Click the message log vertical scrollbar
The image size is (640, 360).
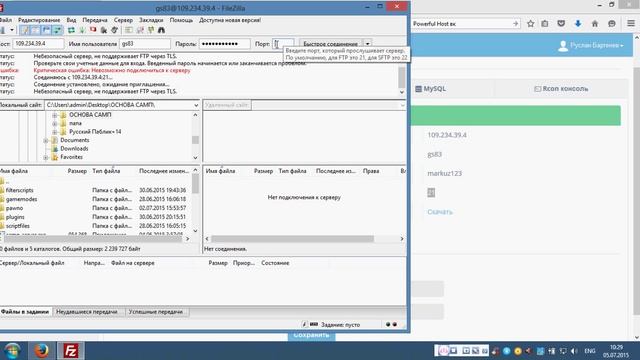(x=402, y=78)
